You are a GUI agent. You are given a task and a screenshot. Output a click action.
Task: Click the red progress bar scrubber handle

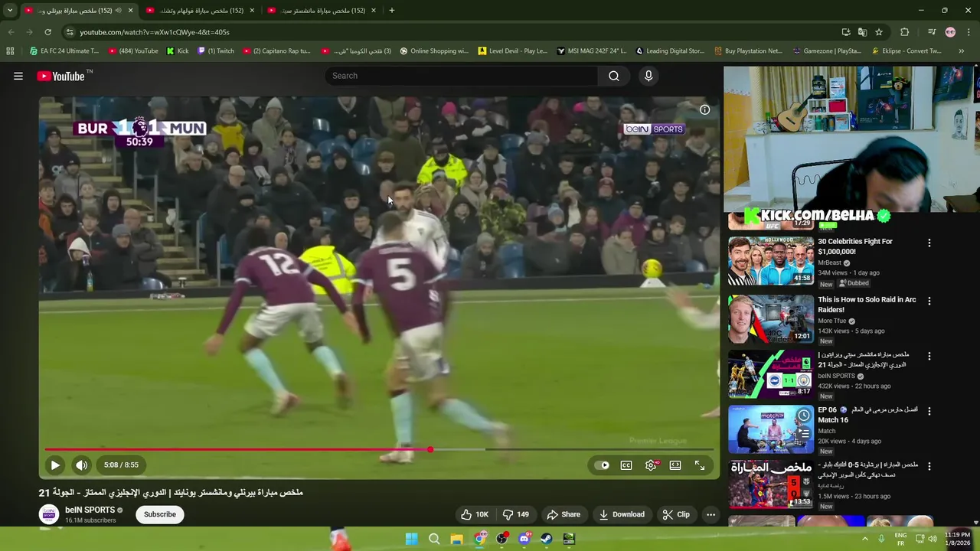(430, 449)
